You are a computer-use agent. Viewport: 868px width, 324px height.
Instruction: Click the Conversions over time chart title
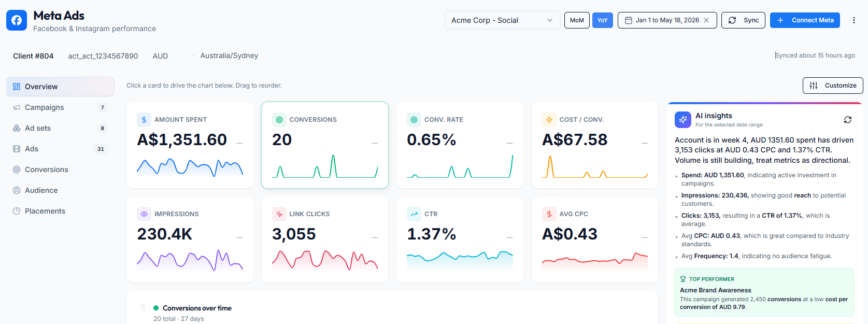click(x=197, y=308)
